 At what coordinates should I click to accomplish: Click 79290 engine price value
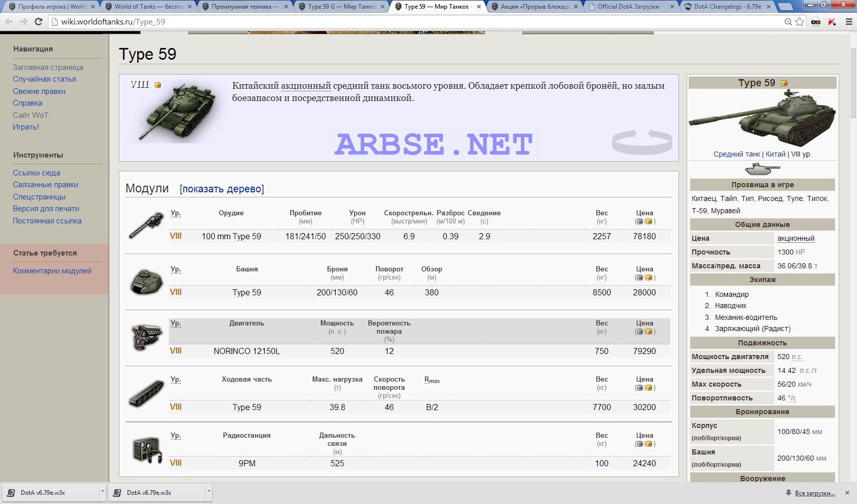[644, 351]
